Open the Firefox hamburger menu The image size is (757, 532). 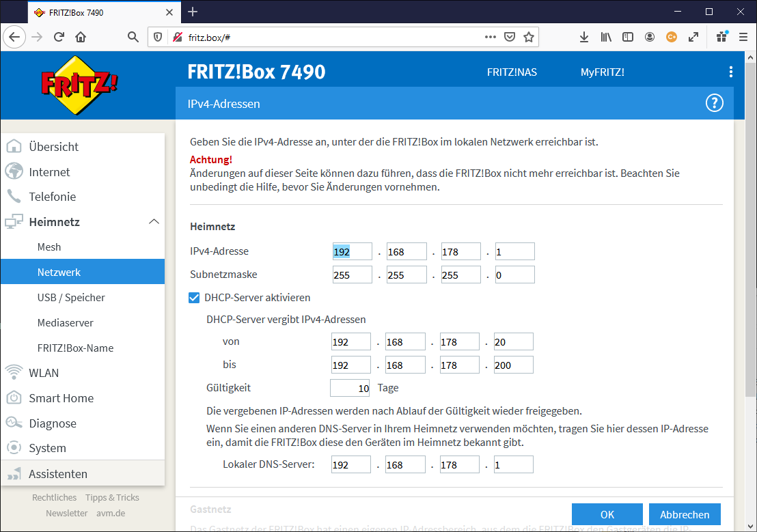click(x=743, y=37)
